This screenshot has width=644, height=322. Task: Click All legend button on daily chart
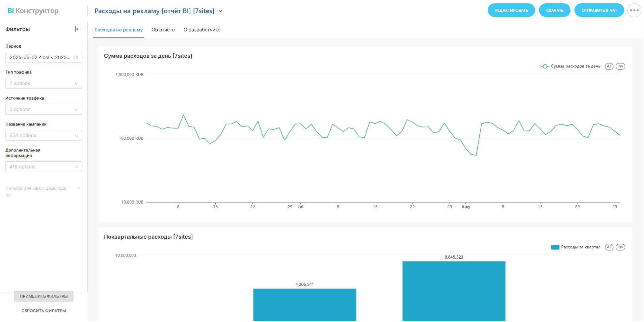(x=609, y=66)
